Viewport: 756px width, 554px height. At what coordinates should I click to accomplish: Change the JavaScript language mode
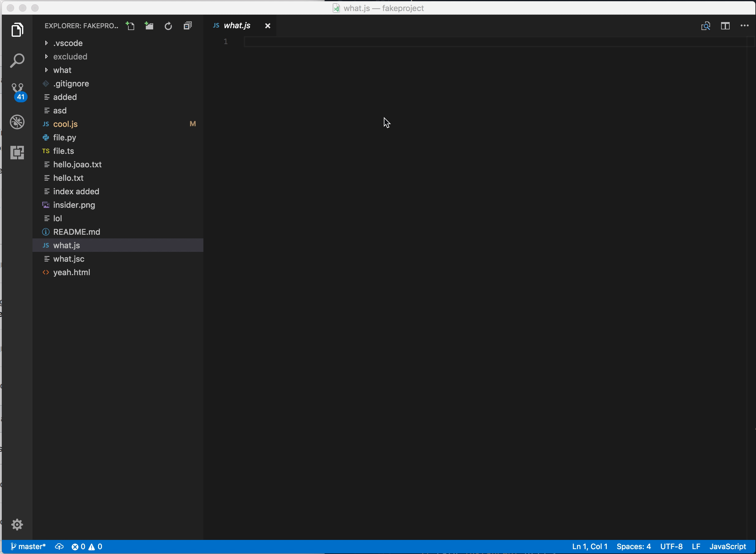pos(728,547)
